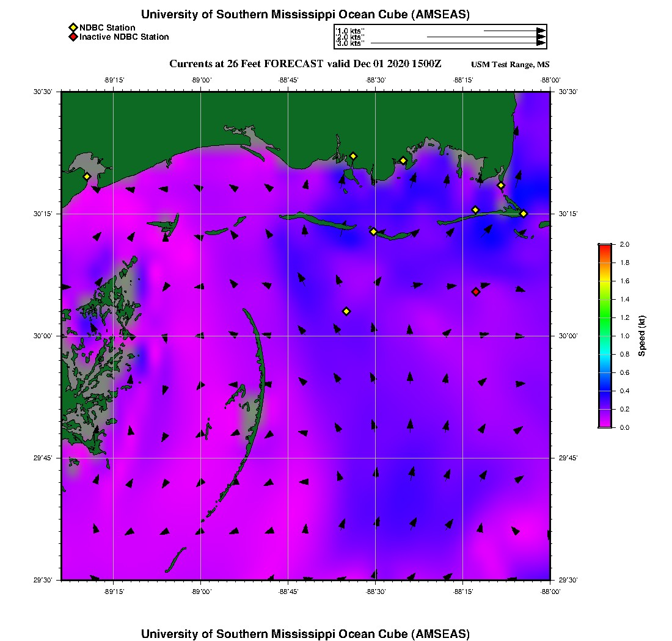Click the red Inactive NDBC Station legend diamond
The height and width of the screenshot is (641, 672).
(x=73, y=37)
